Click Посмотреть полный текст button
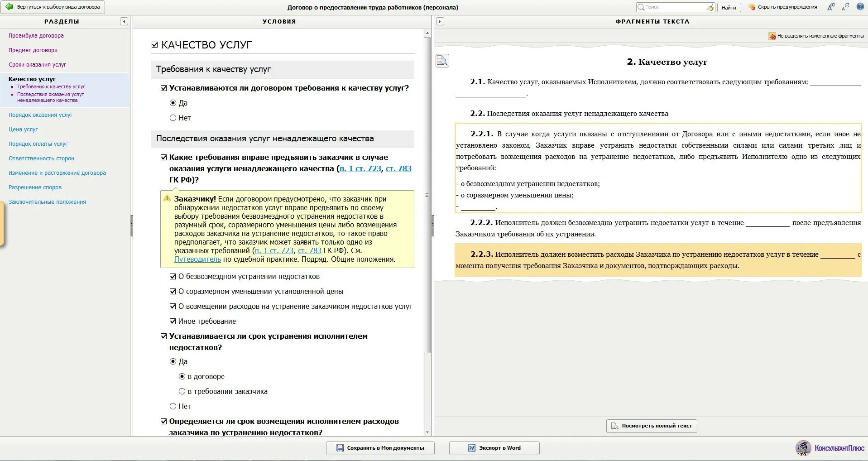 (652, 426)
